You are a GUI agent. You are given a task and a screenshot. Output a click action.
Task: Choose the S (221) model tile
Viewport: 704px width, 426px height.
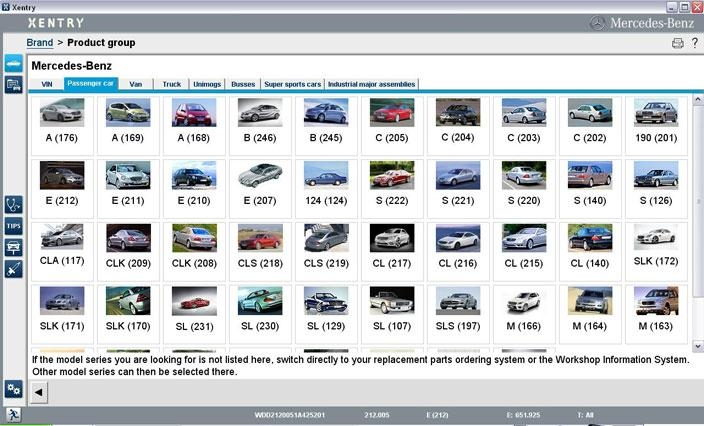(458, 189)
